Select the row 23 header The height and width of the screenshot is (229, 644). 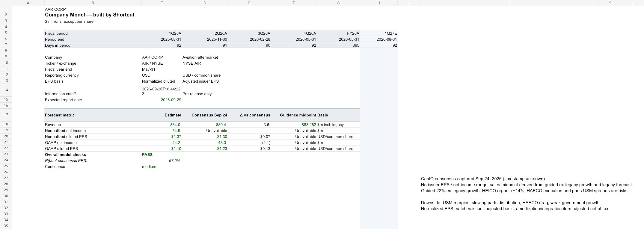tap(6, 154)
